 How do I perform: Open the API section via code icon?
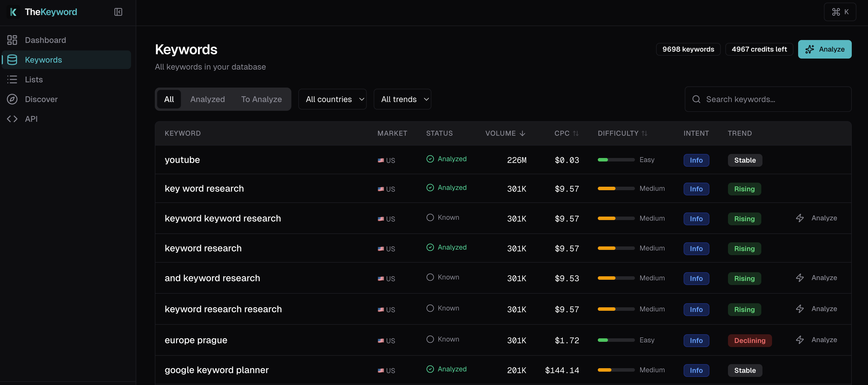tap(12, 119)
